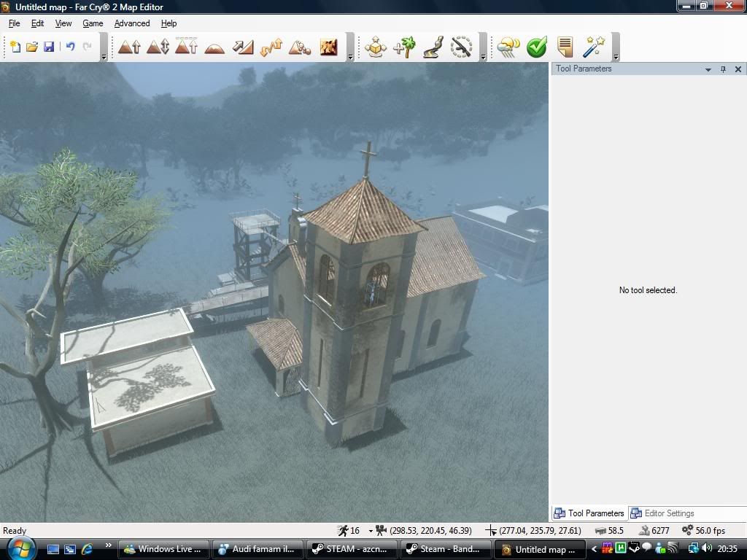Screen dimensions: 747x560
Task: Open a map using the folder icon
Action: tap(32, 47)
